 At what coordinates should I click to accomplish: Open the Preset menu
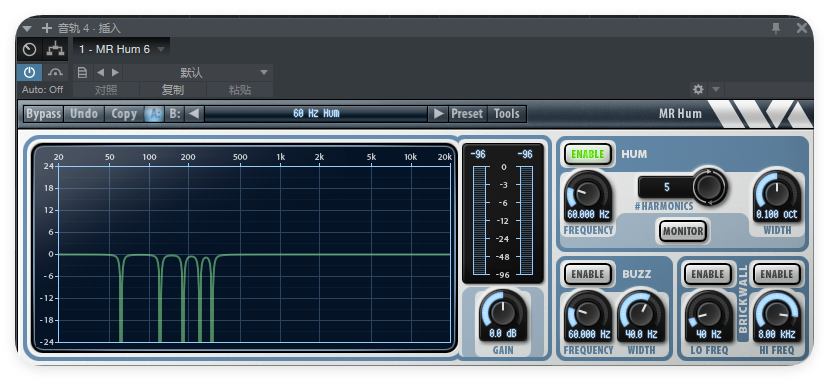click(467, 114)
